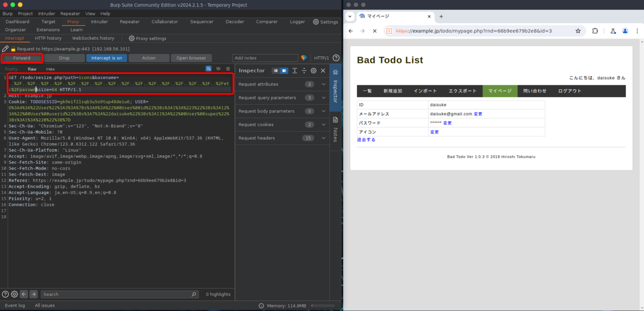
Task: Focus the editor Search field
Action: click(x=120, y=294)
